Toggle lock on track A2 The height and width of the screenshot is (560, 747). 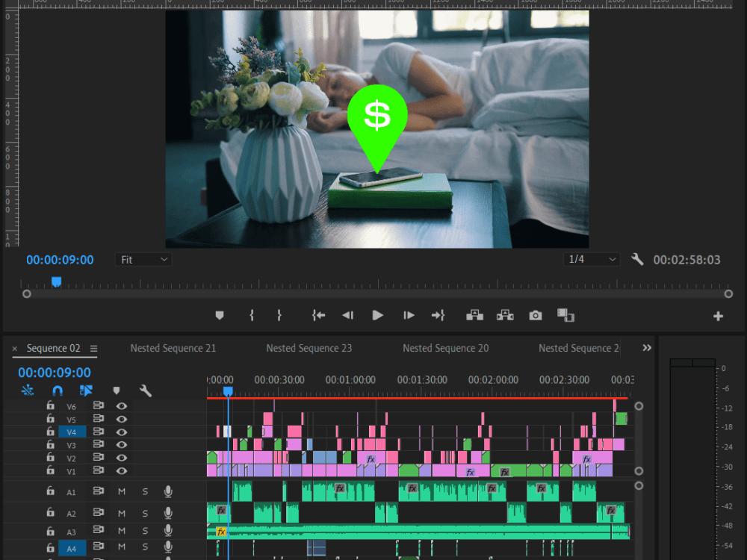pyautogui.click(x=51, y=512)
